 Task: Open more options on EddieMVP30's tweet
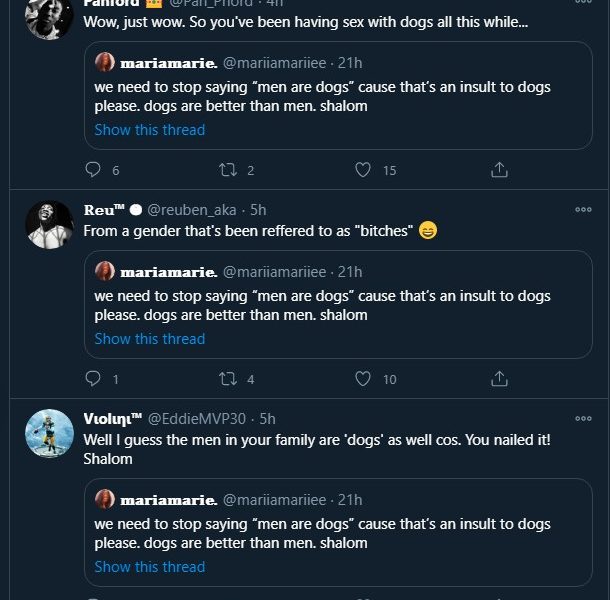click(583, 418)
